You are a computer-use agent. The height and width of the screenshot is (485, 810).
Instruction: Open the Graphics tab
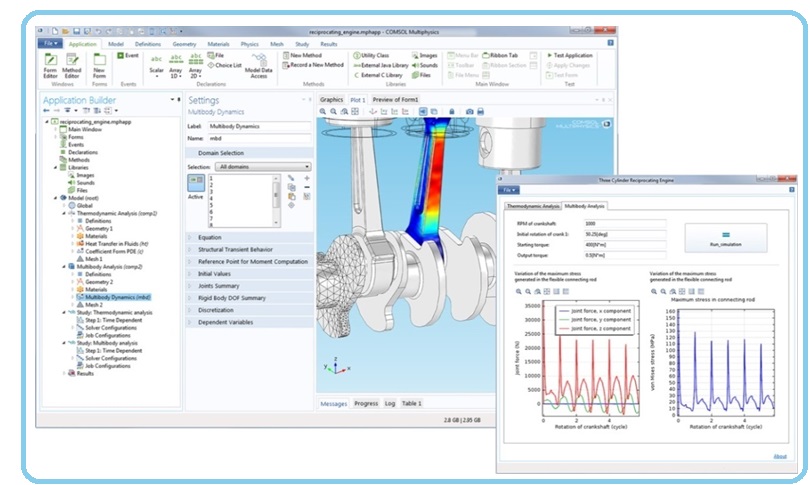click(x=331, y=99)
